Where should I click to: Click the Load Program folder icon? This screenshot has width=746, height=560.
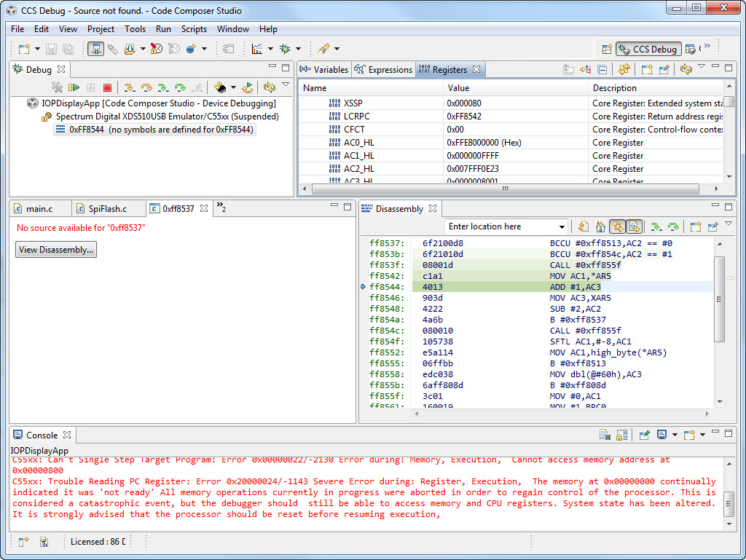coord(130,49)
